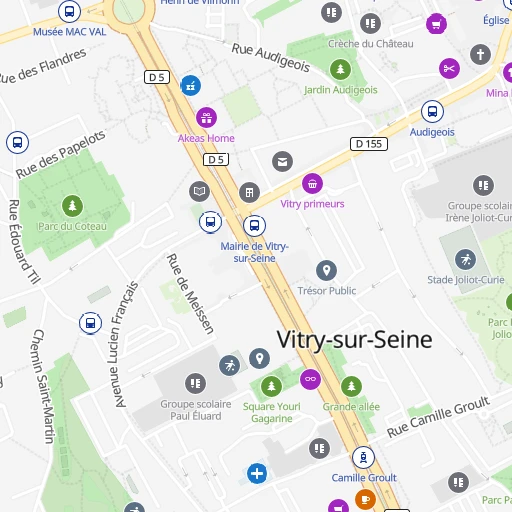This screenshot has height=512, width=512.
Task: Click the D 155 road shield
Action: point(369,144)
